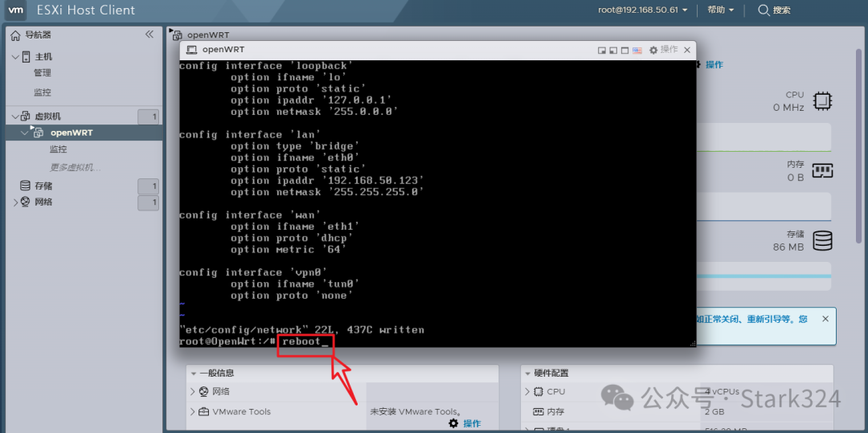Click the network globe icon in navigator
This screenshot has height=433, width=868.
tap(26, 202)
